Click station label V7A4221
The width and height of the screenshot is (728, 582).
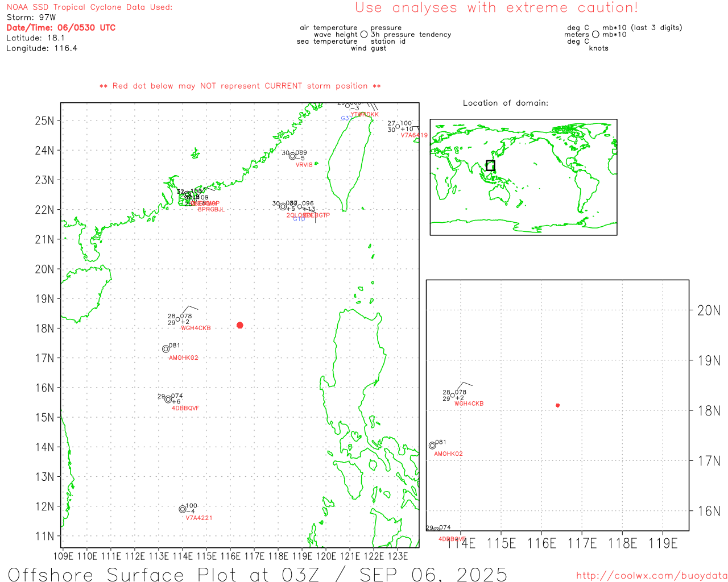point(199,518)
